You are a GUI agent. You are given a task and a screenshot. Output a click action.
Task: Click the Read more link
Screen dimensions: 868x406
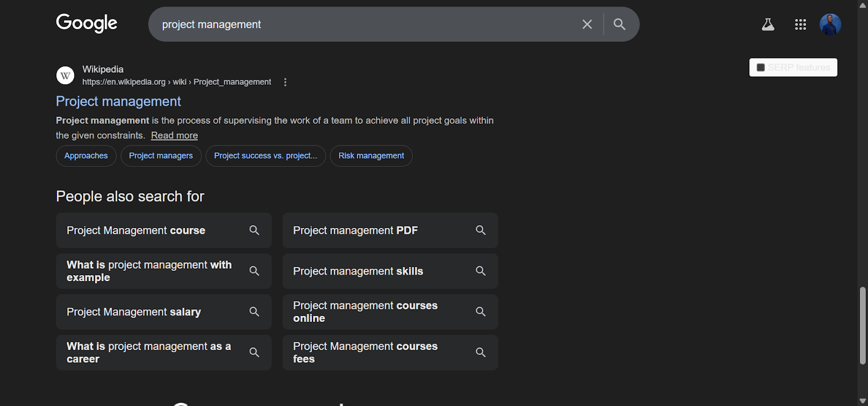pos(174,136)
